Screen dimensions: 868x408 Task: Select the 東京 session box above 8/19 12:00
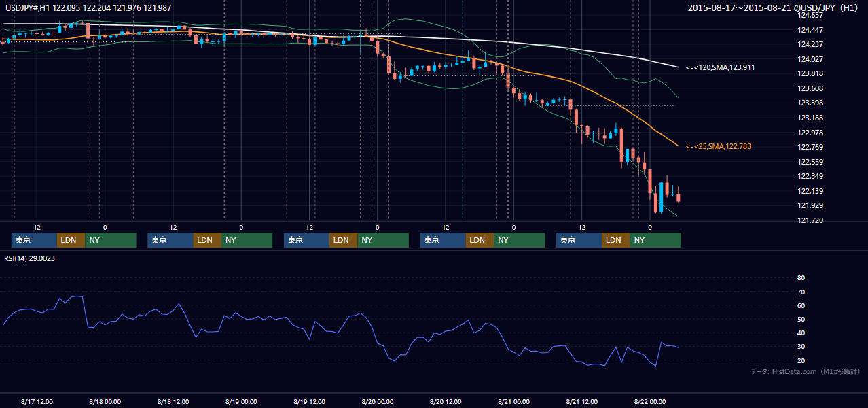(306, 240)
